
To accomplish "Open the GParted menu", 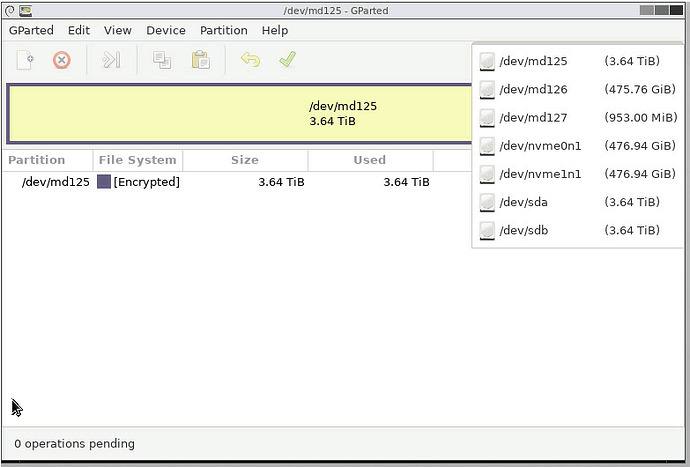I will (31, 30).
